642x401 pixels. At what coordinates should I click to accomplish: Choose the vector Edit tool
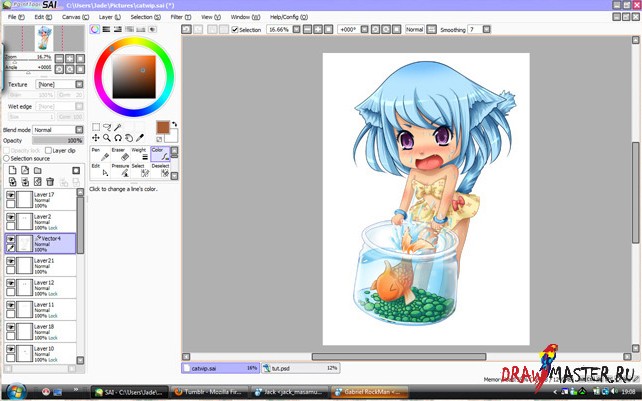click(100, 170)
